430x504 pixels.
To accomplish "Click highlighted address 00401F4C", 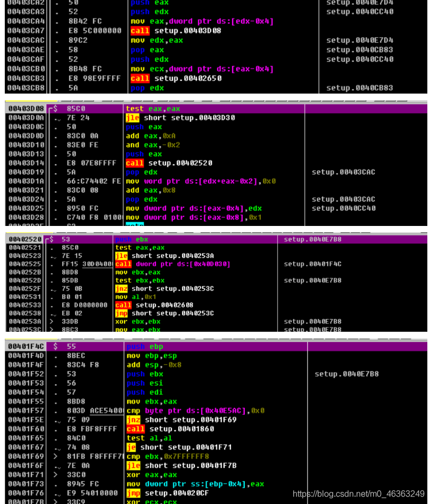I will click(26, 347).
